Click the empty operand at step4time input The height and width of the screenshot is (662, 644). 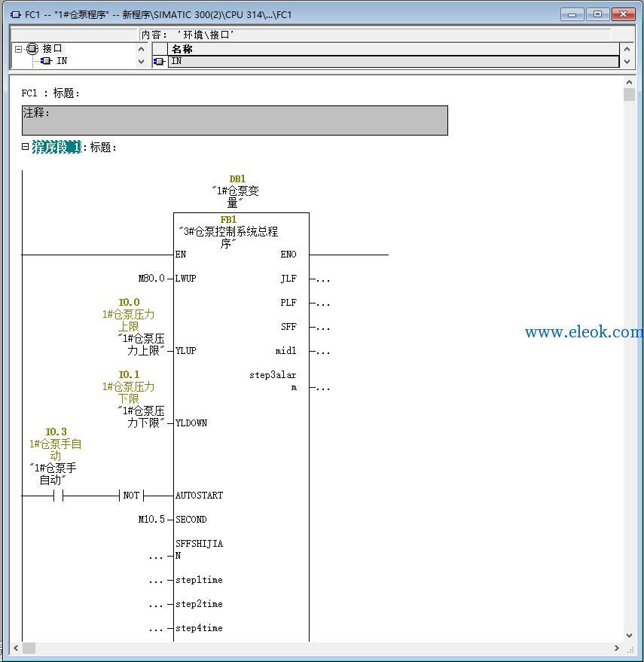tap(156, 629)
